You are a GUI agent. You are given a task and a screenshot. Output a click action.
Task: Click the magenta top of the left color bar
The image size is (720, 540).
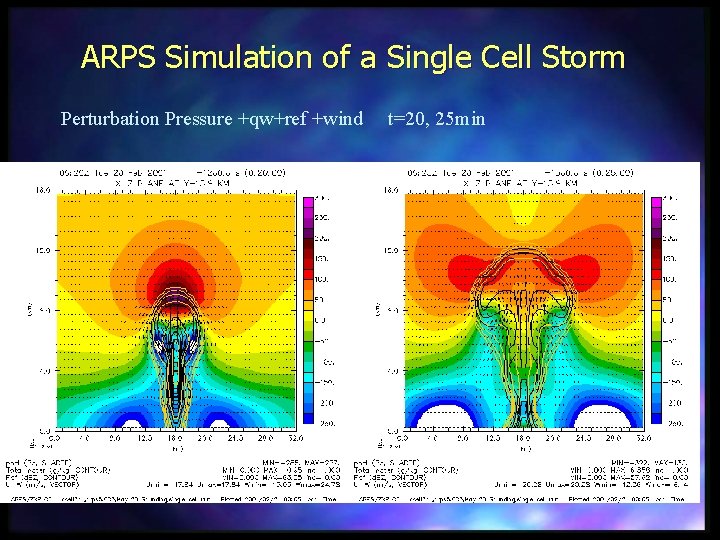[308, 202]
